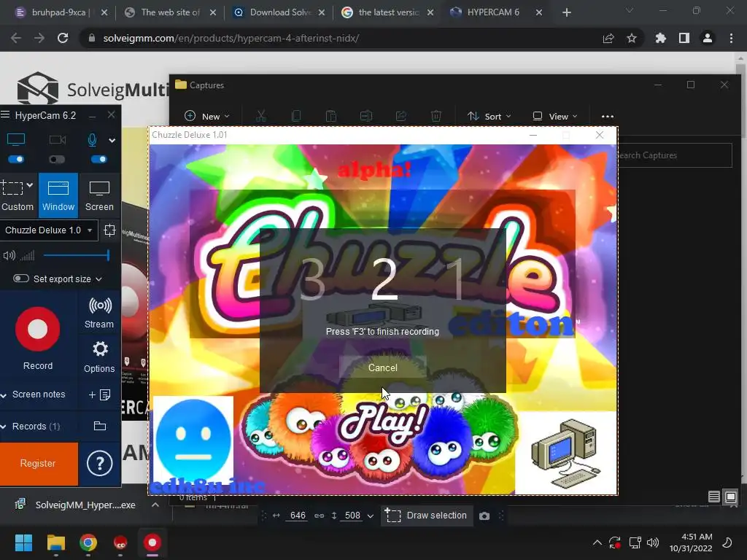
Task: Take a snapshot with the camera icon
Action: click(484, 516)
